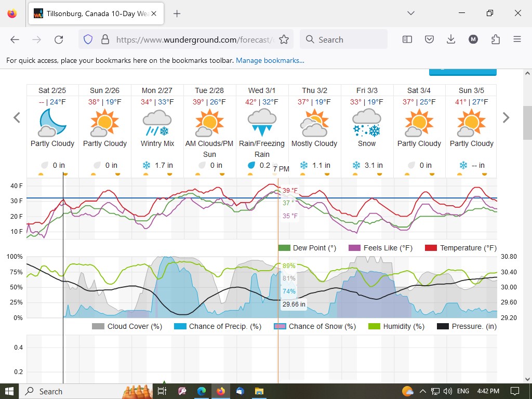The image size is (532, 399).
Task: Click the Manage bookmarks link
Action: [x=270, y=61]
